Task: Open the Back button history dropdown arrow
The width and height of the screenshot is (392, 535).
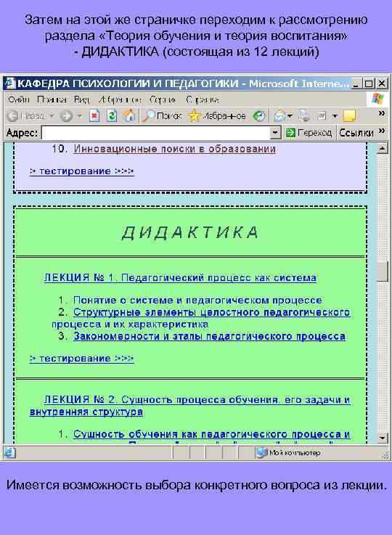Action: tap(52, 116)
